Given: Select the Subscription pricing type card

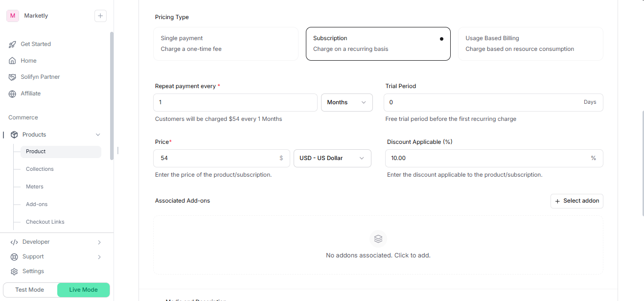Looking at the screenshot, I should tap(378, 44).
